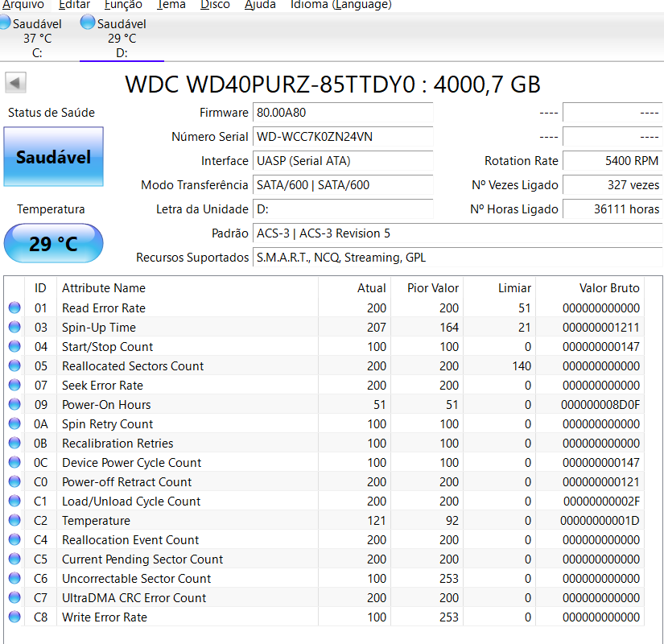This screenshot has width=664, height=644.
Task: Click the Firmware value field
Action: pyautogui.click(x=343, y=113)
